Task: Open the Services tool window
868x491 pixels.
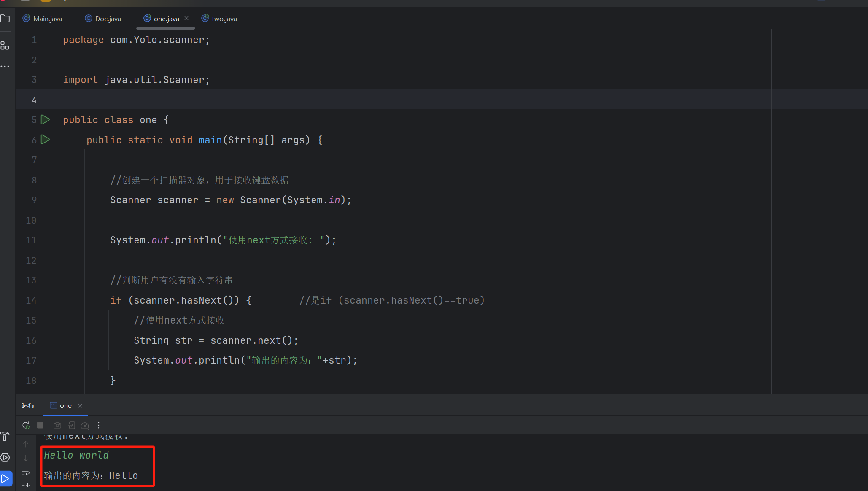Action: (x=5, y=458)
